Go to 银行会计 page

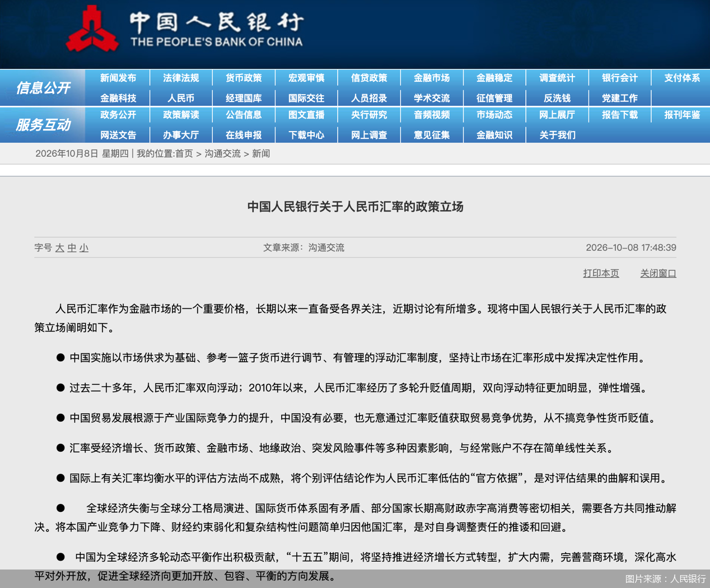(x=620, y=78)
